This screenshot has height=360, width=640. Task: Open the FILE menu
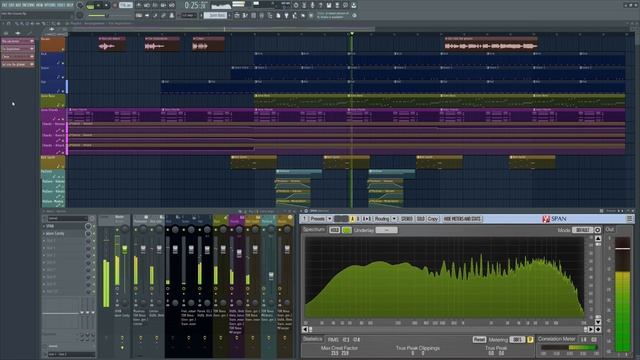(x=4, y=5)
